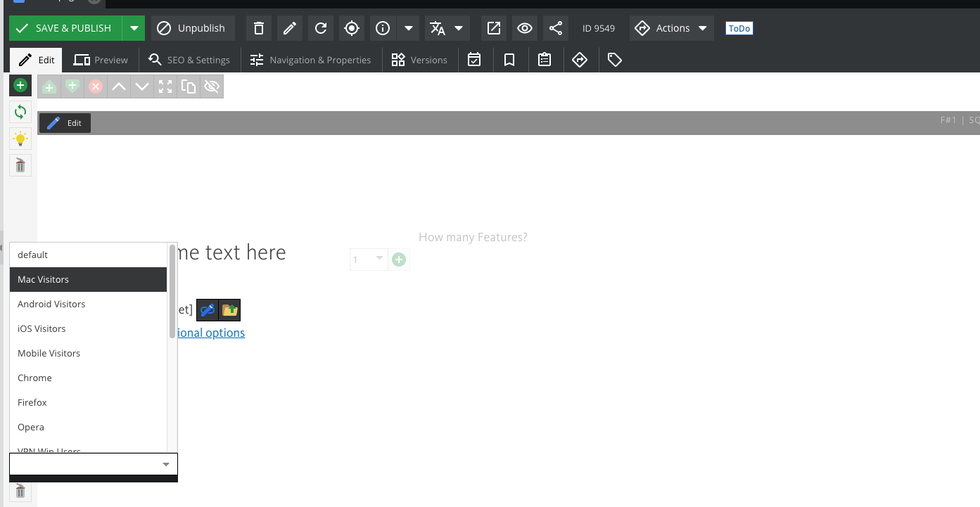
Task: Open the tags tab icon
Action: click(x=615, y=60)
